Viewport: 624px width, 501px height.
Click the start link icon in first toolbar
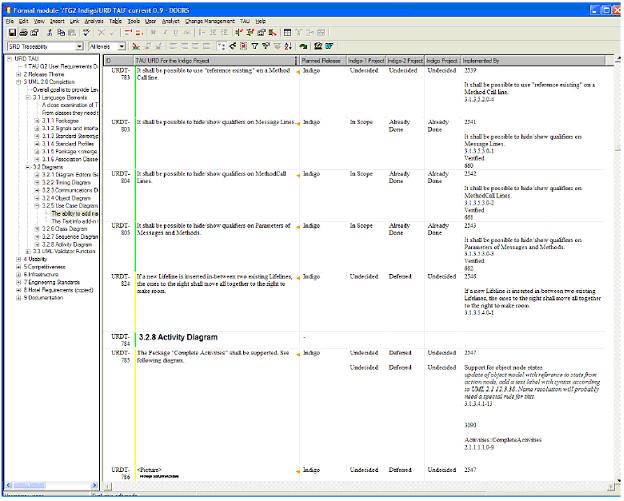coord(239,33)
